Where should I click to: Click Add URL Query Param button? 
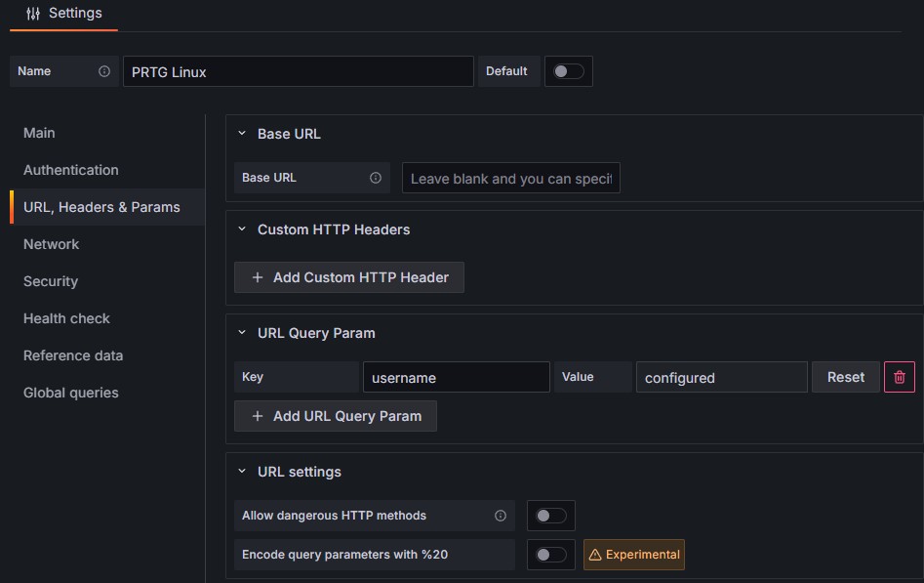click(336, 416)
